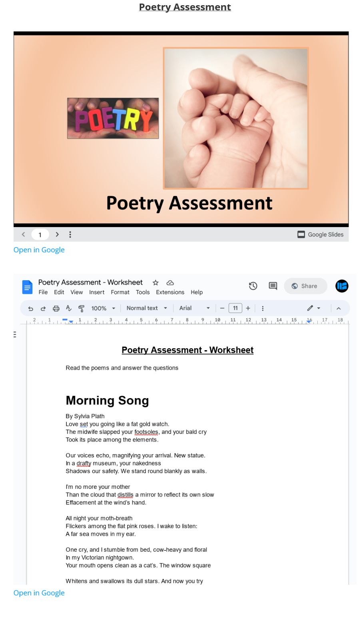Viewport: 363px width, 644px height.
Task: Expand the 100% zoom dropdown
Action: [103, 308]
